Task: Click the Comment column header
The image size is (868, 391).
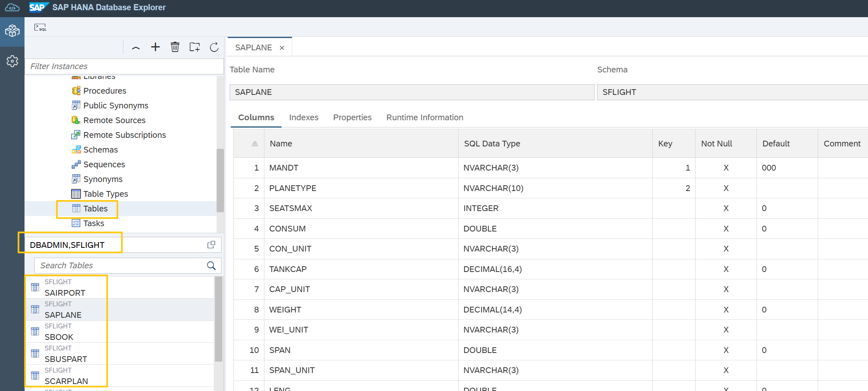Action: [843, 144]
